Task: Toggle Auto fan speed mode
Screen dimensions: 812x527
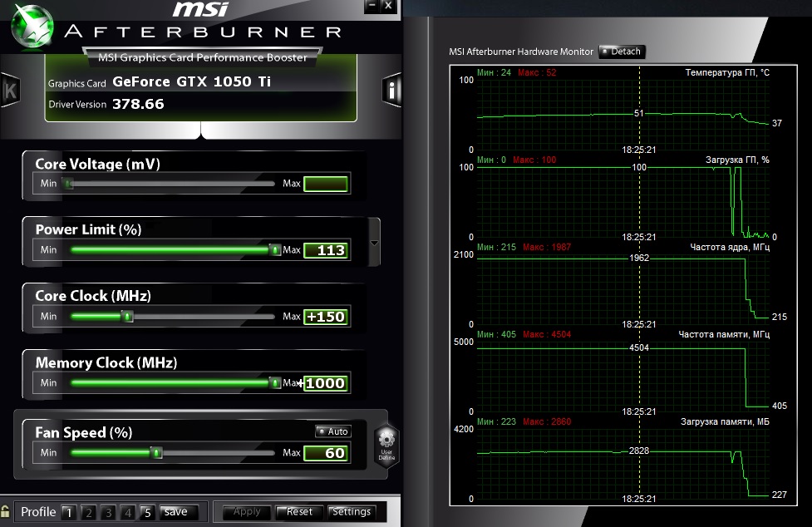Action: click(333, 431)
